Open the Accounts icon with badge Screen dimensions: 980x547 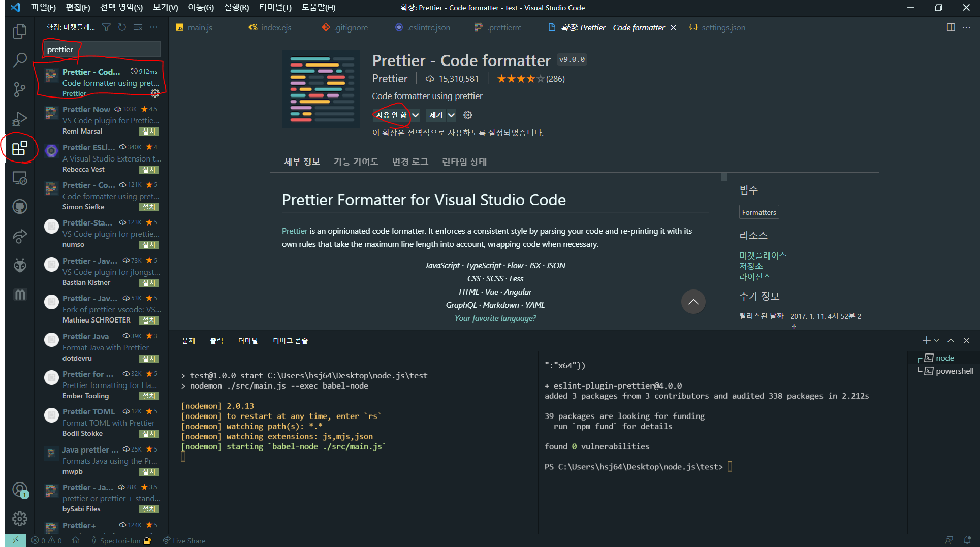point(19,490)
